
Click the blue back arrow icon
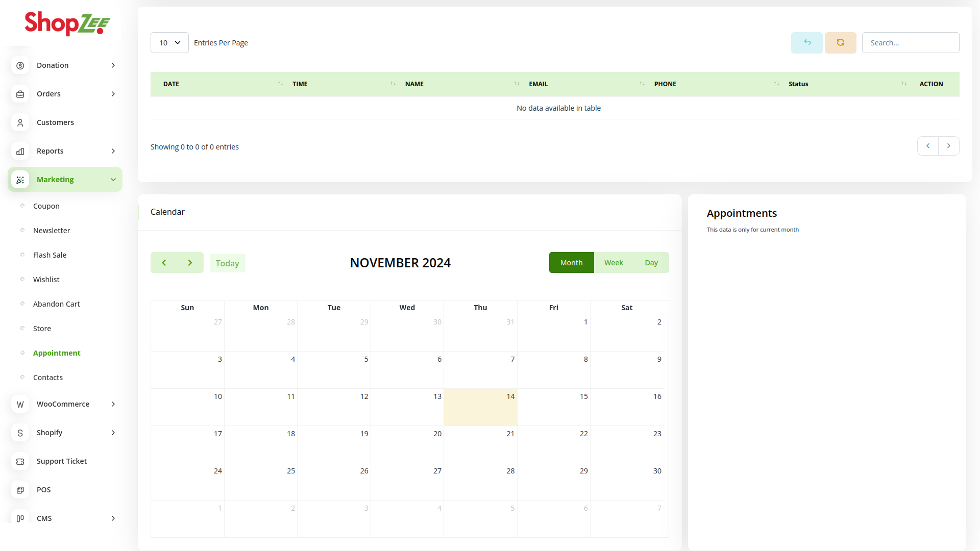[x=806, y=43]
